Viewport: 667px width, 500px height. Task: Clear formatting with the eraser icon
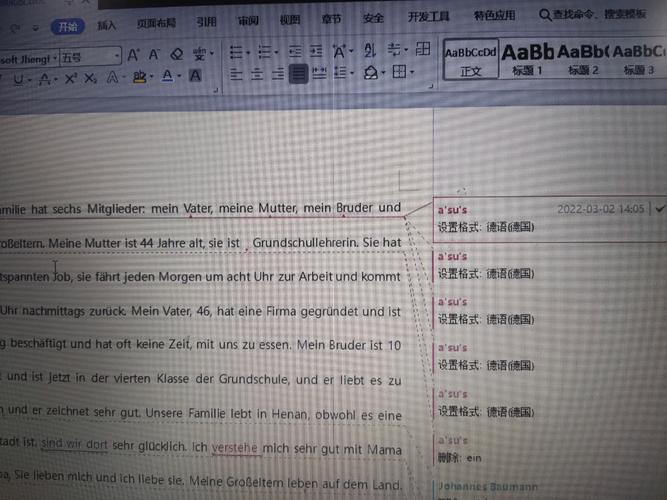[177, 54]
